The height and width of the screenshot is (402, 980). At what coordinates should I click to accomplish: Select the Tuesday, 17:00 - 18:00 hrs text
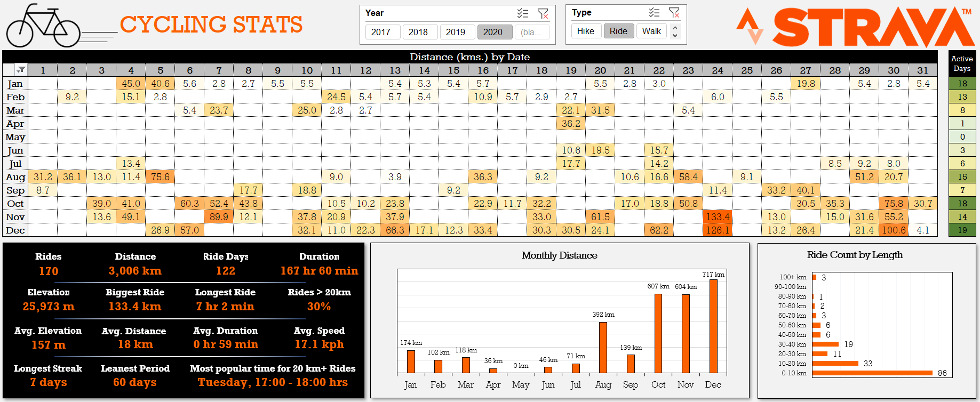[273, 382]
